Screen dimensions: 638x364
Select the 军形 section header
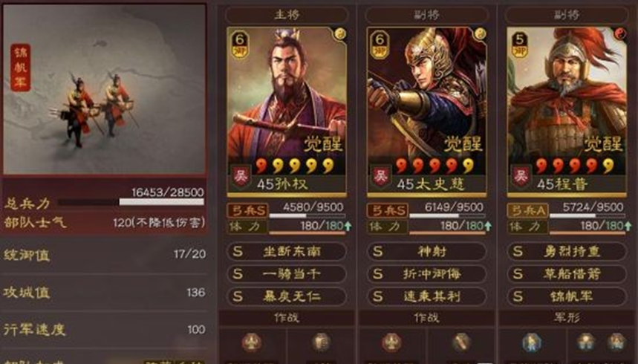[x=567, y=318]
